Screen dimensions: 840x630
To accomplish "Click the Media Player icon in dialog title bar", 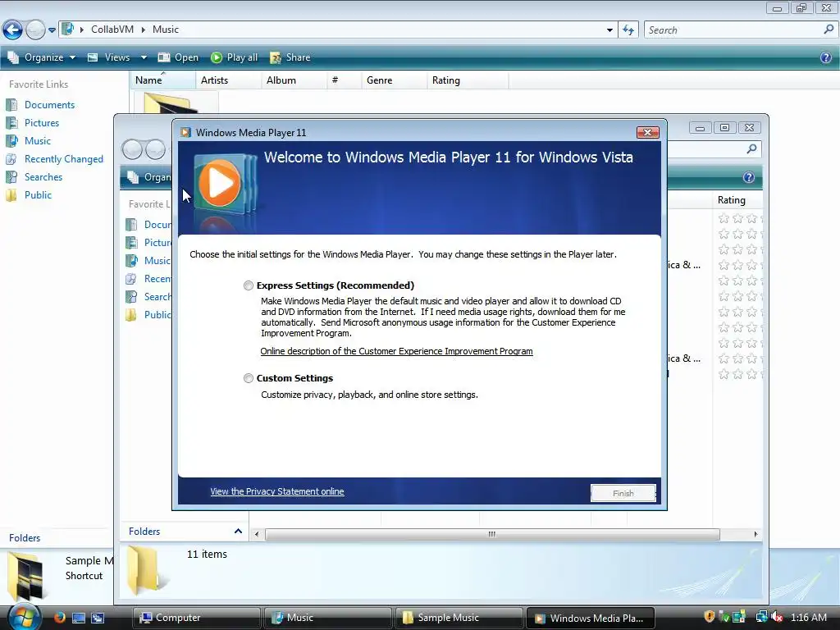I will (x=185, y=132).
